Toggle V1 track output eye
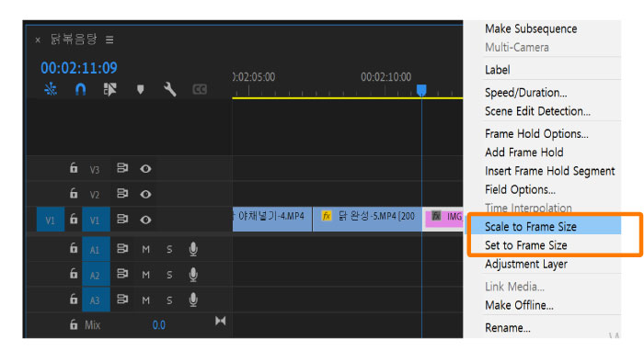Image resolution: width=644 pixels, height=362 pixels. click(145, 221)
